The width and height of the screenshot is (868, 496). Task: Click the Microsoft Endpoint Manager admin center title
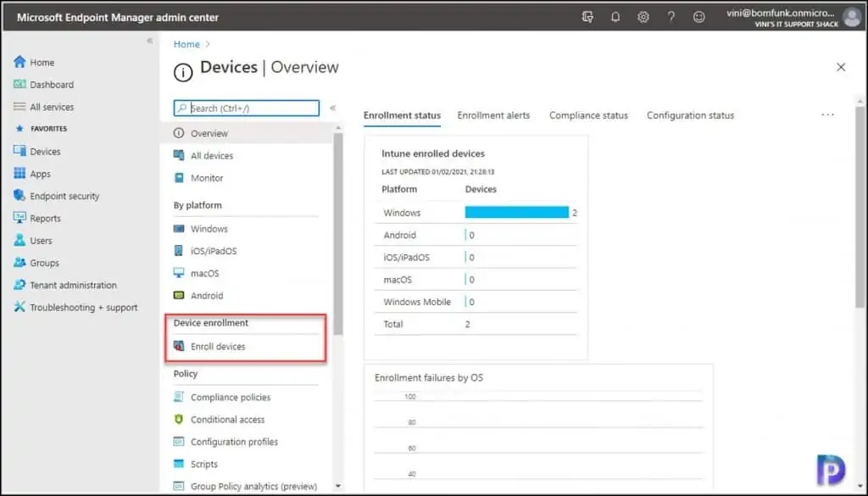118,17
